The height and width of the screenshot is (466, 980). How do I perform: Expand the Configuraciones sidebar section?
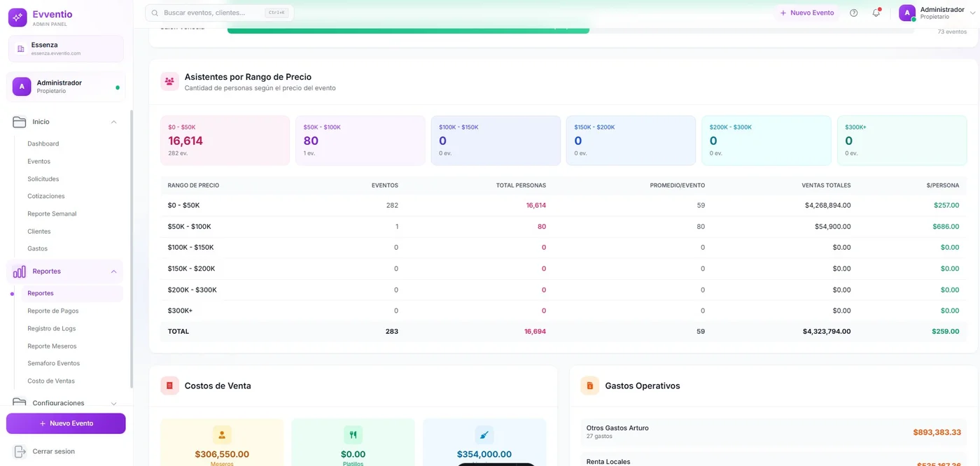pyautogui.click(x=113, y=403)
